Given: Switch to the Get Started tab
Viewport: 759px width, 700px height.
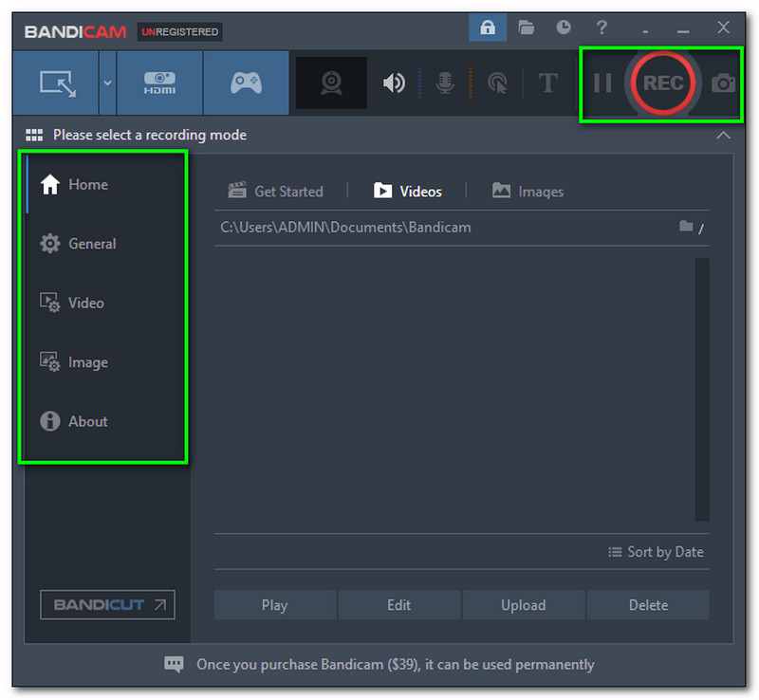Looking at the screenshot, I should point(275,192).
